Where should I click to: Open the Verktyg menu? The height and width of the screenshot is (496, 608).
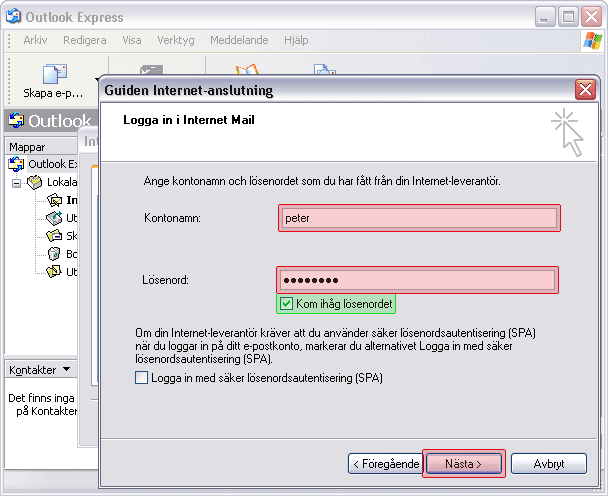pos(176,40)
